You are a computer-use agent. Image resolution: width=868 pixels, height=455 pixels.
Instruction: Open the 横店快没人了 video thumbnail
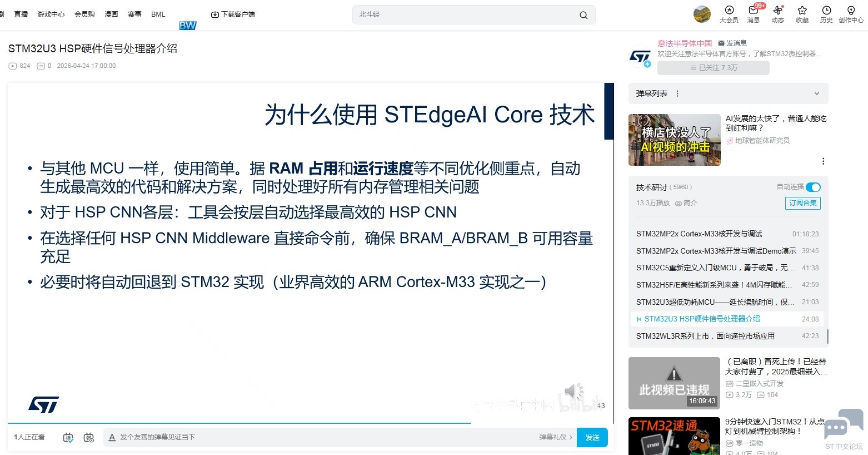[675, 140]
